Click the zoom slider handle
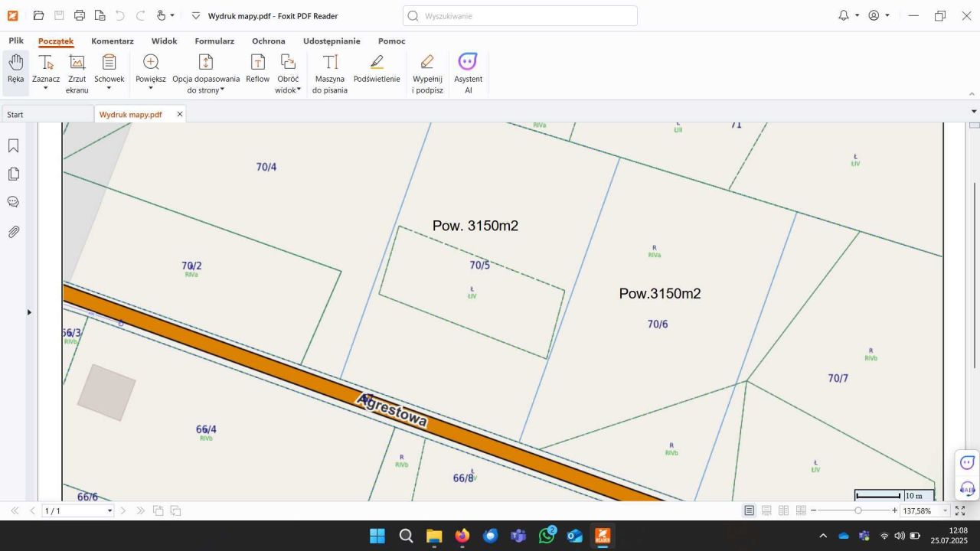The height and width of the screenshot is (551, 980). coord(858,510)
